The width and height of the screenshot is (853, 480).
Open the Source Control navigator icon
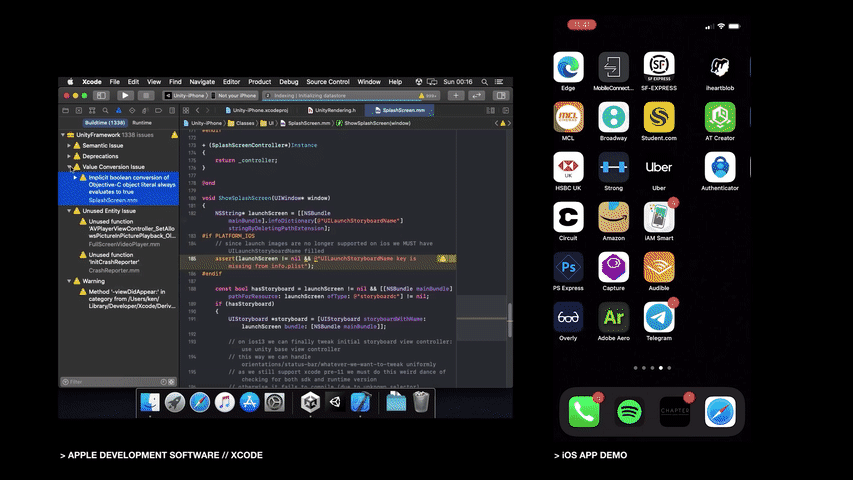point(79,110)
